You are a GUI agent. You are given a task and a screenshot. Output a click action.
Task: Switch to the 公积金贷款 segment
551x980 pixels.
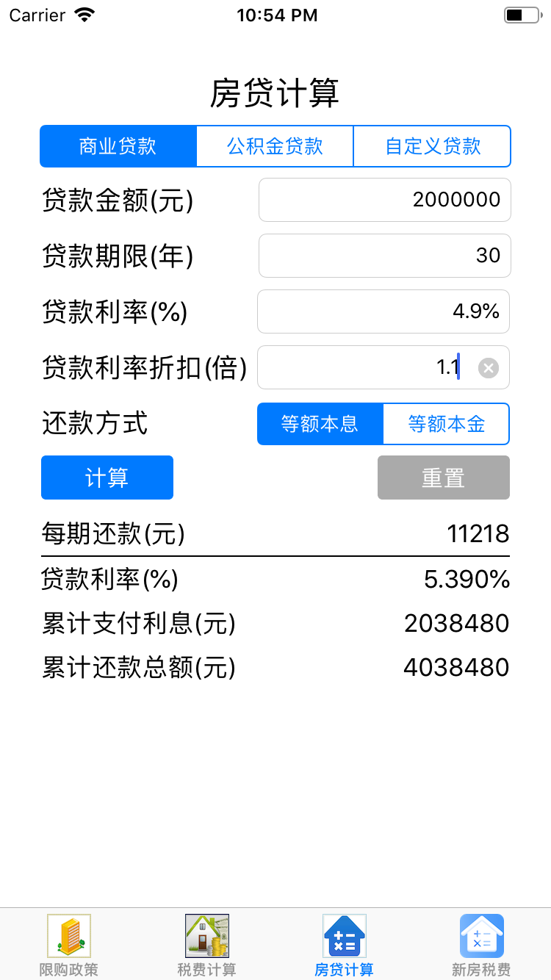[275, 146]
